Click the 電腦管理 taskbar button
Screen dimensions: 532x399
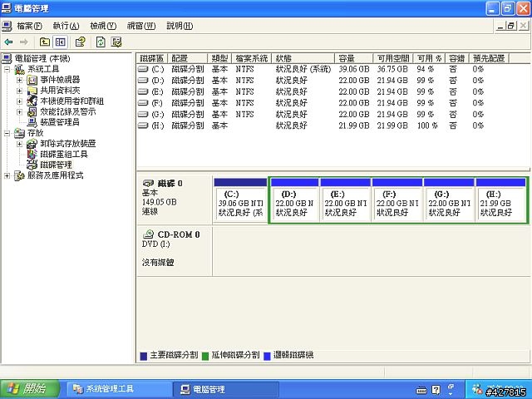click(x=226, y=389)
